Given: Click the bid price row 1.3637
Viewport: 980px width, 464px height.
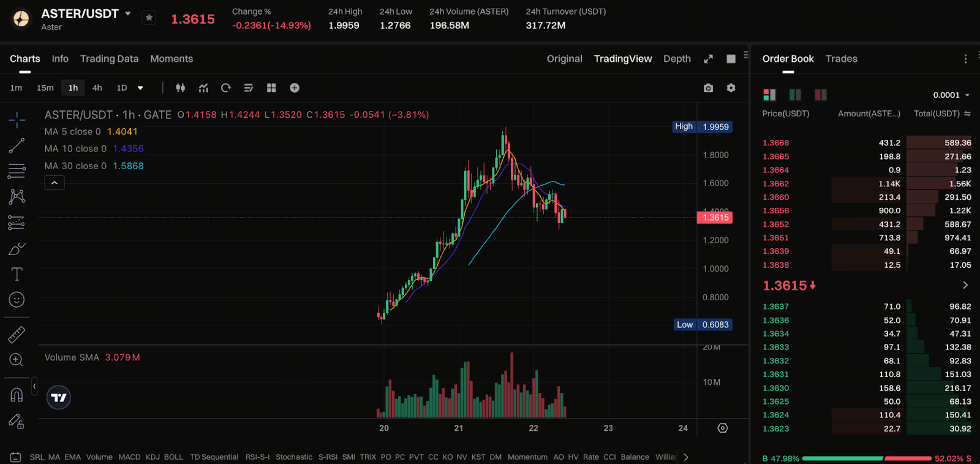Looking at the screenshot, I should [x=867, y=306].
